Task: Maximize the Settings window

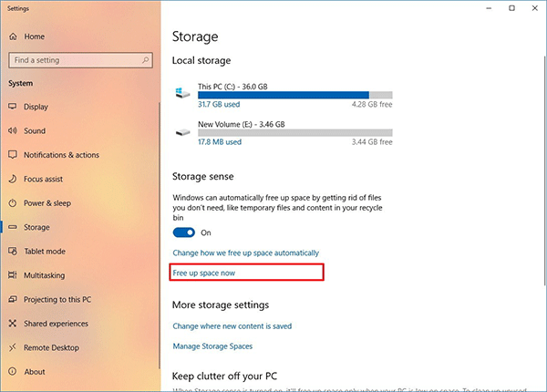Action: coord(511,8)
